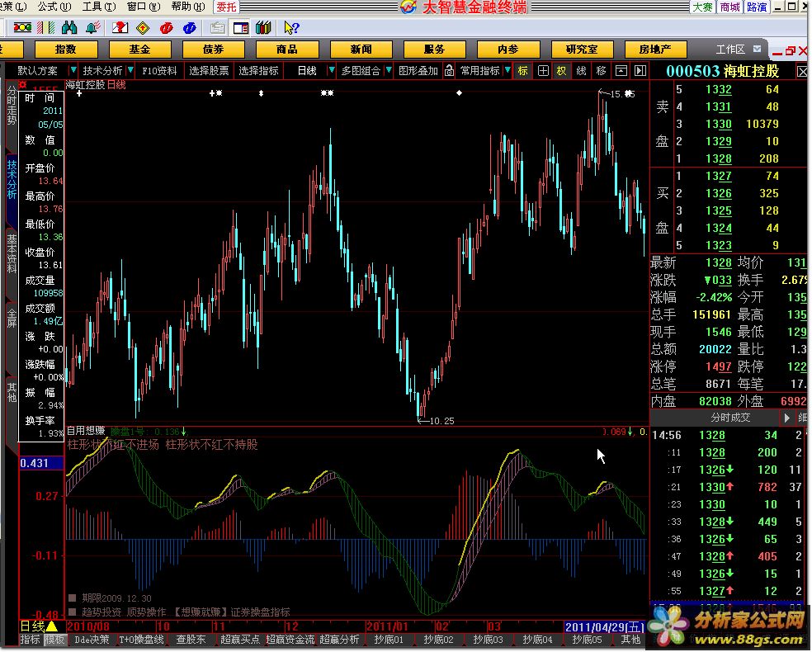The height and width of the screenshot is (652, 812).
Task: Open the 工作区 workspace dropdown
Action: tap(757, 50)
